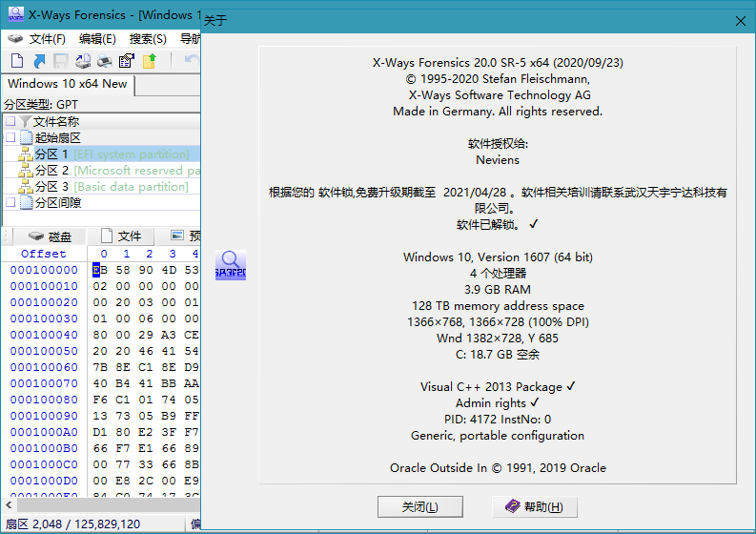
Task: Click the Oracle Outside In copyright line
Action: coord(498,468)
